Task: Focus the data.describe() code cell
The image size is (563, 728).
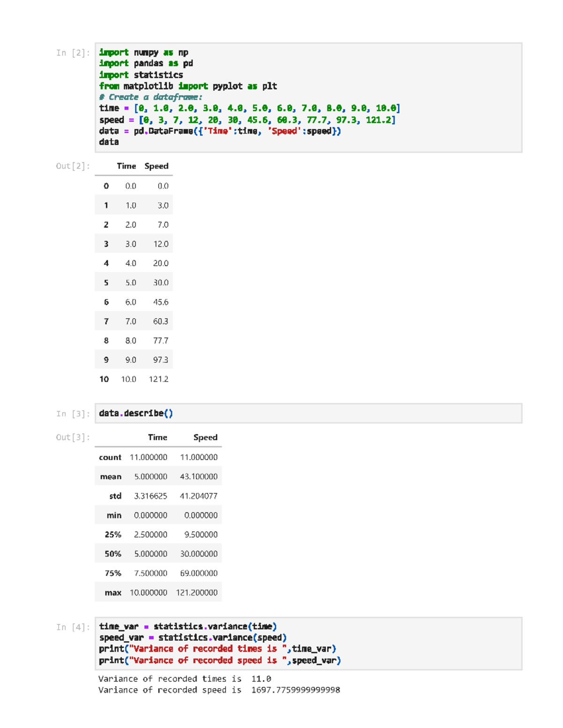Action: (308, 413)
